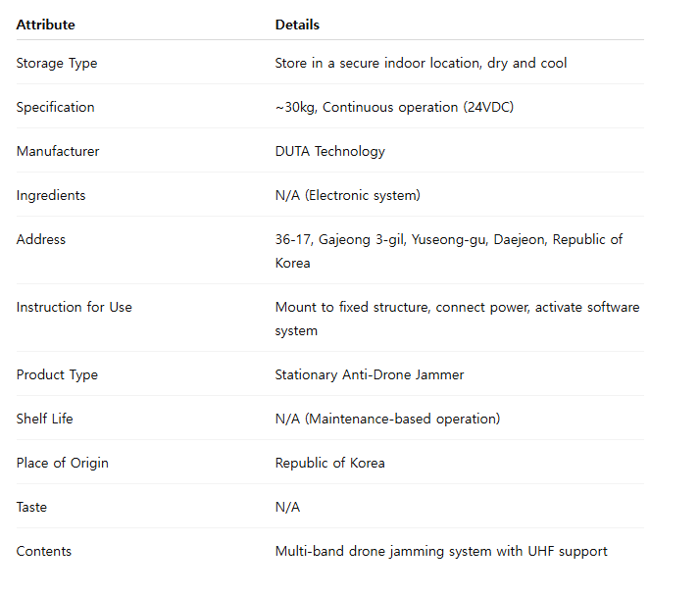Image resolution: width=700 pixels, height=594 pixels.
Task: Select the "Ingredients" attribute label
Action: pyautogui.click(x=51, y=196)
